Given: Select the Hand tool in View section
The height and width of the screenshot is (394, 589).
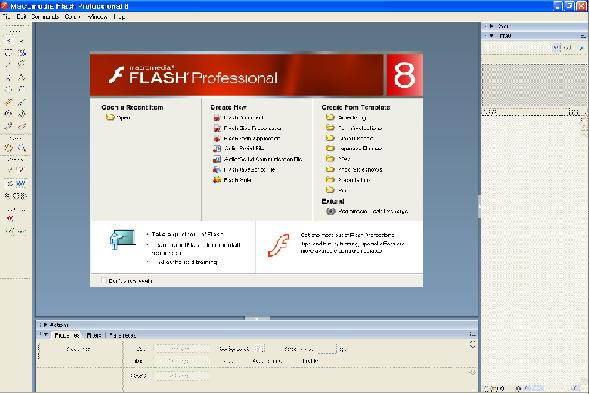Looking at the screenshot, I should pos(9,148).
